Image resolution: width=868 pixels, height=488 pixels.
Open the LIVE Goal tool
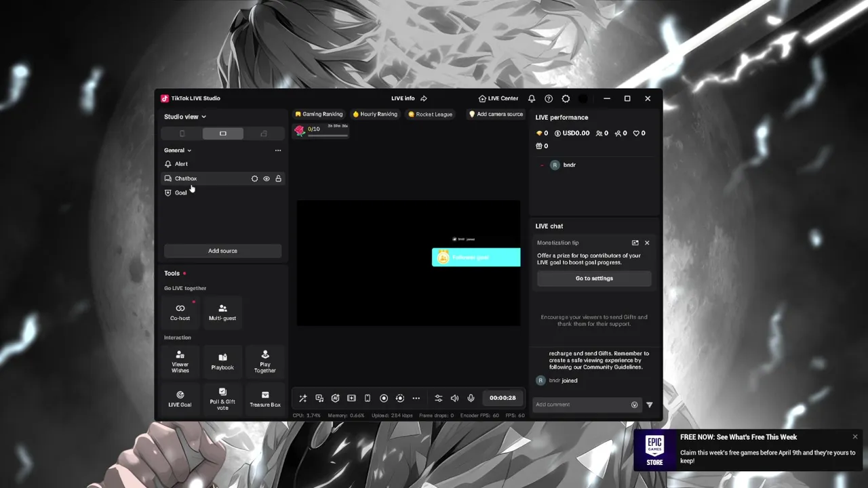[180, 399]
